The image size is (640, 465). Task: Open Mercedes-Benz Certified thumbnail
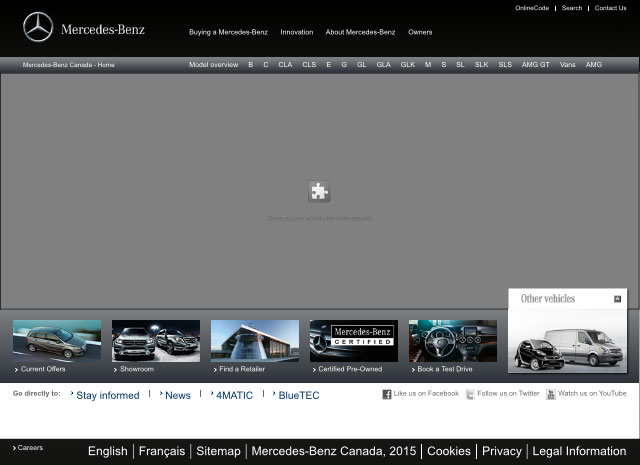(354, 341)
